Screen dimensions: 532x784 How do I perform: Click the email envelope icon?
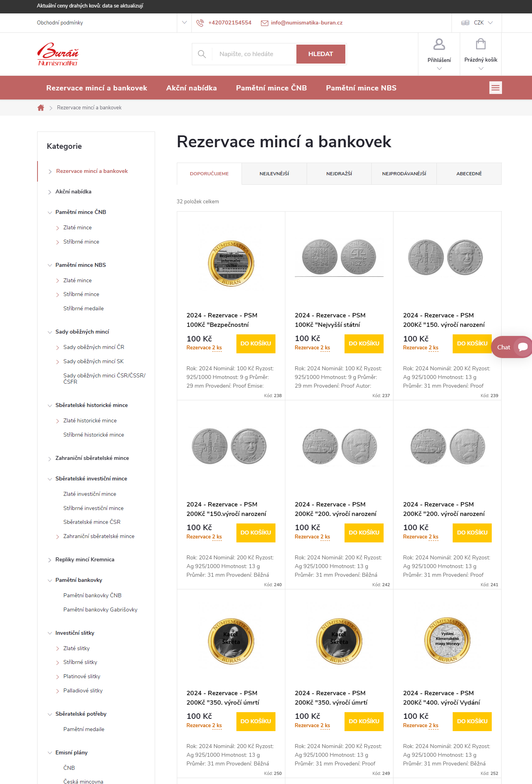(264, 23)
